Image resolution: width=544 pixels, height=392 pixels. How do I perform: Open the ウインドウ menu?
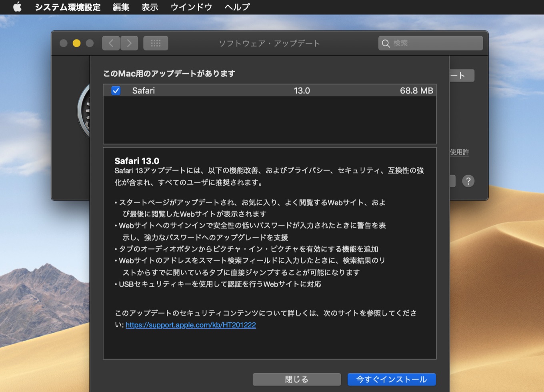[x=191, y=7]
